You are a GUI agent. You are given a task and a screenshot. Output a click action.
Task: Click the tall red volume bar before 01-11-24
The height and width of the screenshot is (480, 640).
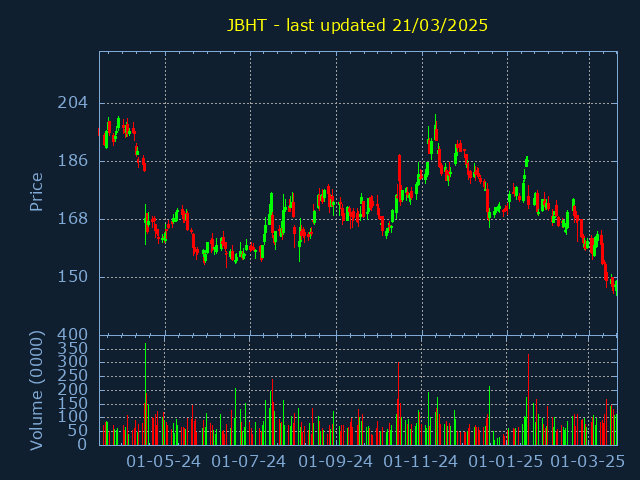pyautogui.click(x=398, y=404)
